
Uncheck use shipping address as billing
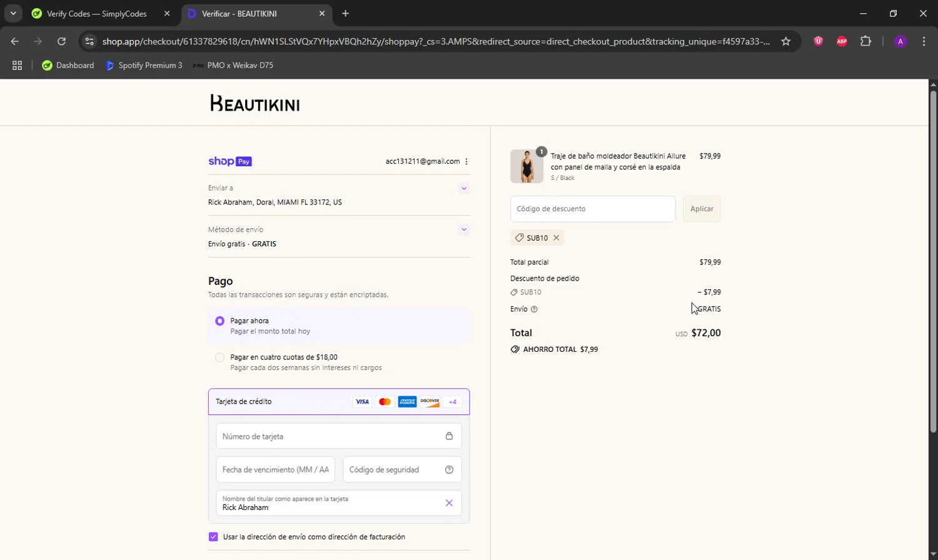[x=213, y=537]
